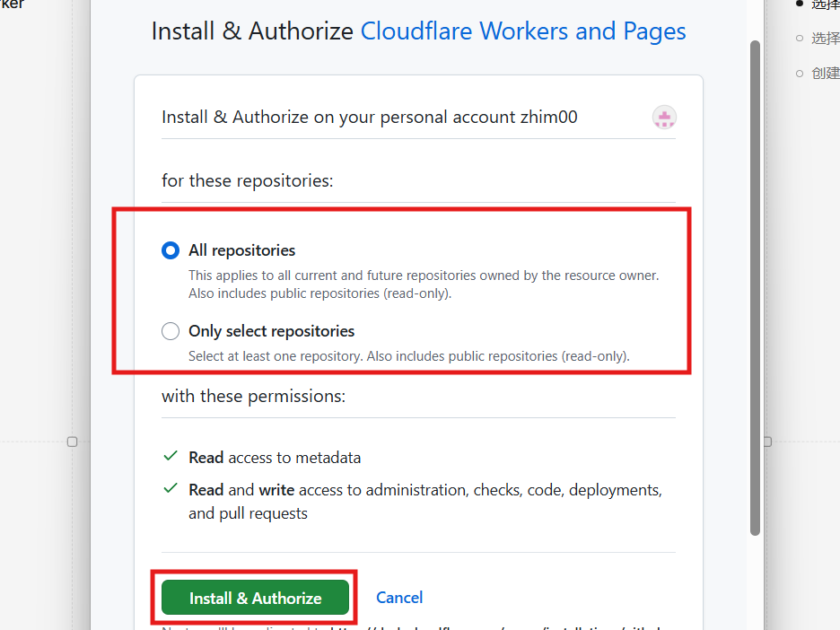The width and height of the screenshot is (840, 630).
Task: Click the "All repositories" label text
Action: click(x=241, y=250)
